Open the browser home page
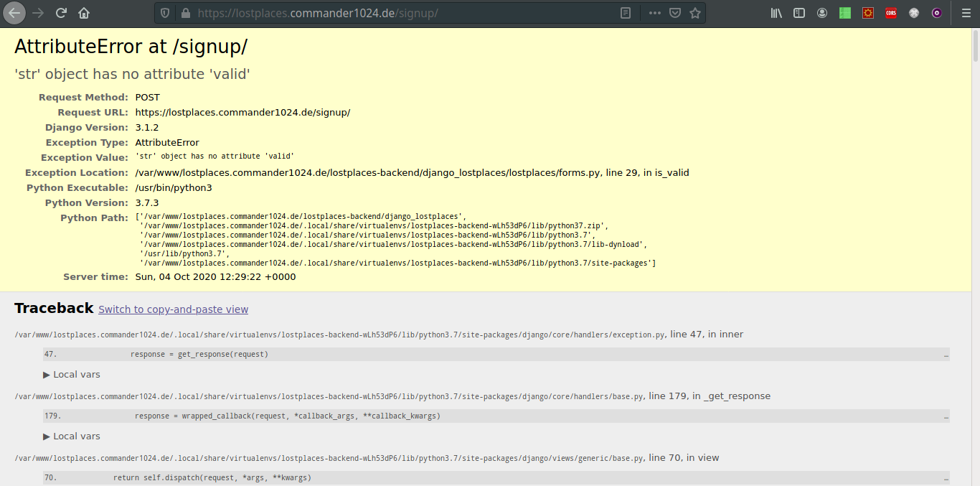Image resolution: width=980 pixels, height=486 pixels. tap(84, 13)
